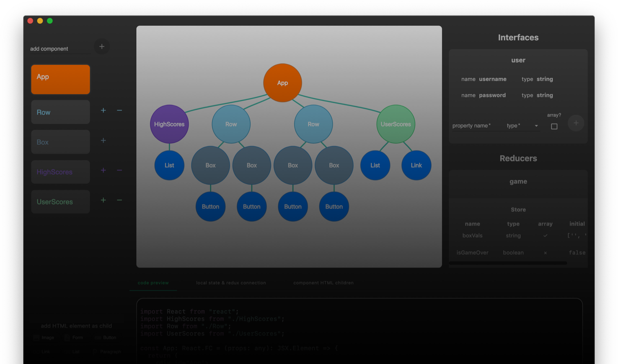Click the plus icon beside UserScores component

pyautogui.click(x=104, y=200)
